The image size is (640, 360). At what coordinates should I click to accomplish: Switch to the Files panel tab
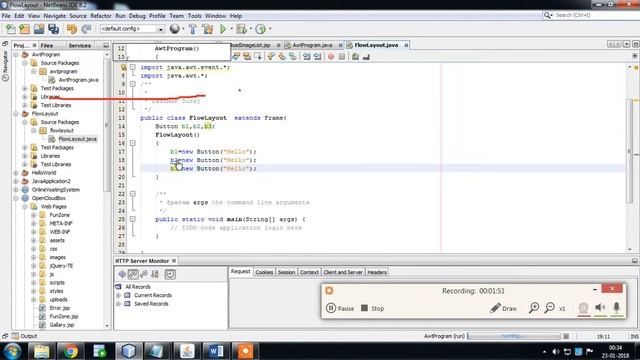click(x=47, y=46)
